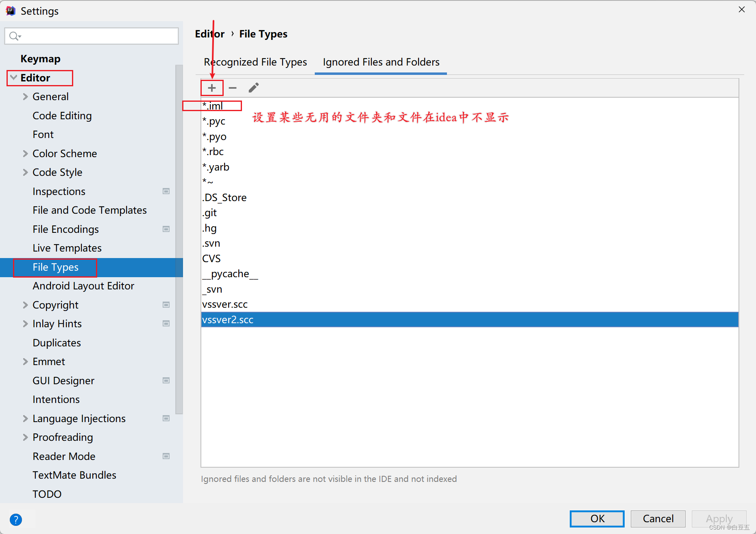Open Keymap settings

click(x=41, y=59)
